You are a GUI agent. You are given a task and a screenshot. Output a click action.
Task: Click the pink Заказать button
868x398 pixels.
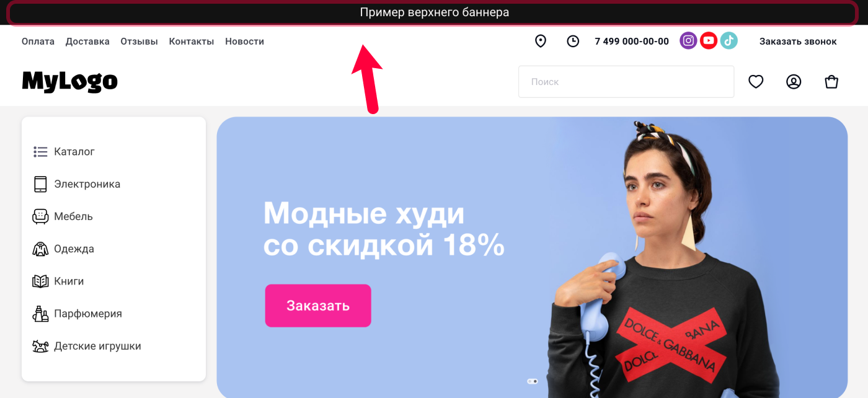318,306
